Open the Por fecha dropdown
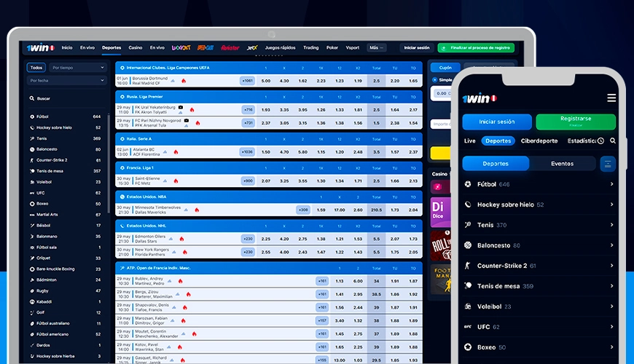This screenshot has width=634, height=364. point(67,80)
